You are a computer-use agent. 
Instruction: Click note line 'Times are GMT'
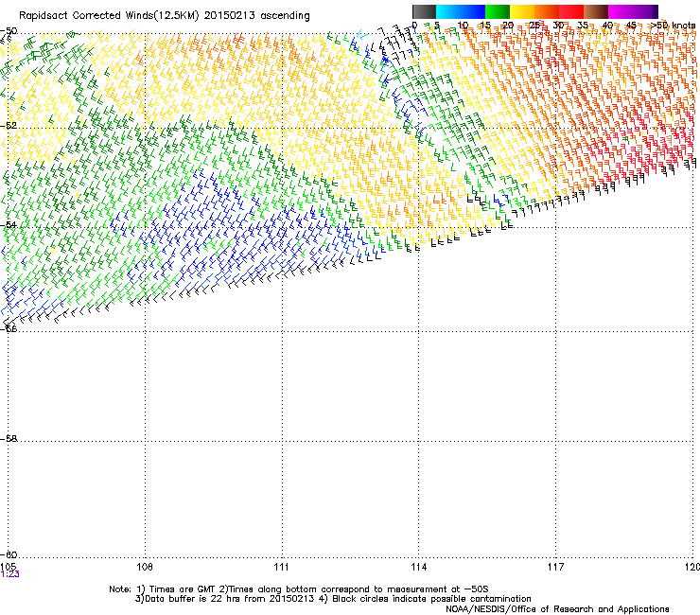(x=184, y=589)
